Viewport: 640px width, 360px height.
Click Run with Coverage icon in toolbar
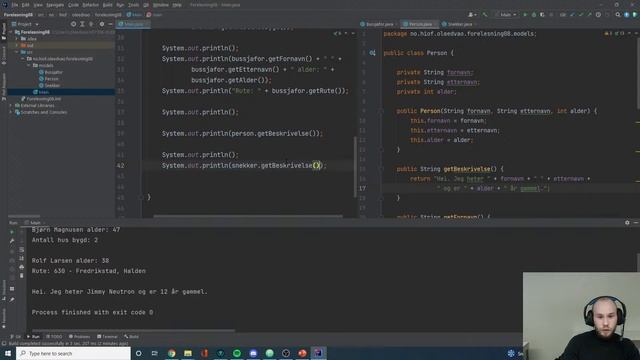(x=542, y=15)
